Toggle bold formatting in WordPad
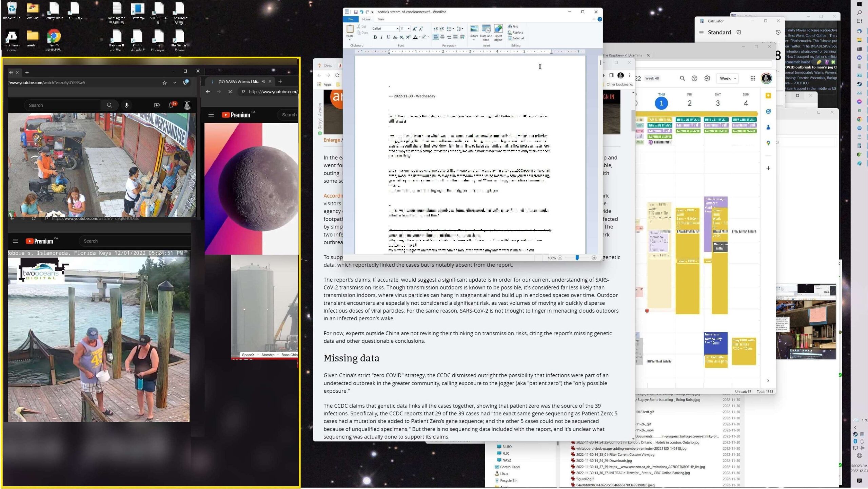 coord(375,37)
